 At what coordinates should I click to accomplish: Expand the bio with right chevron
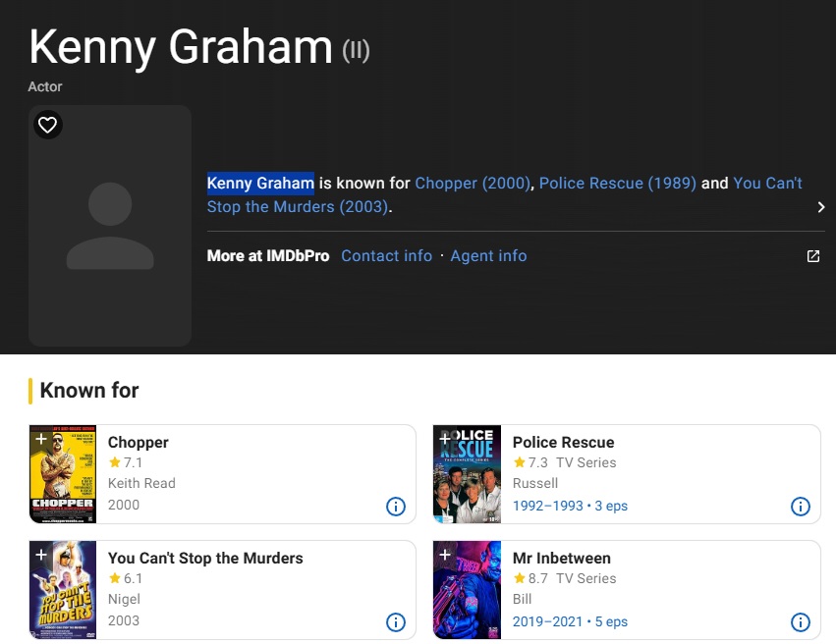tap(821, 207)
